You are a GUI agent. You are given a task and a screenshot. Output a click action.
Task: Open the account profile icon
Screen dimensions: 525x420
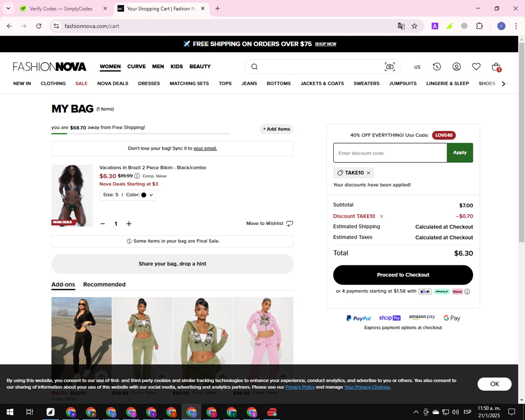pos(456,66)
